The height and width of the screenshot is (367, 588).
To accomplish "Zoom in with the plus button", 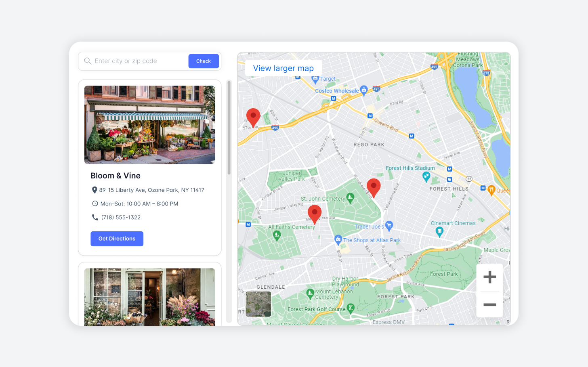I will coord(489,277).
